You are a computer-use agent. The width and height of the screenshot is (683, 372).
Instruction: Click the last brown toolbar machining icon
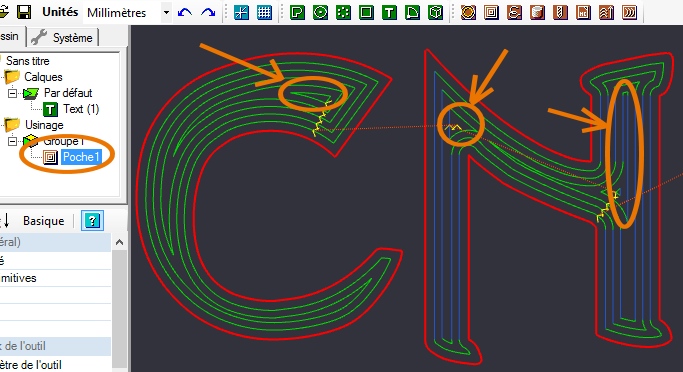click(x=629, y=12)
